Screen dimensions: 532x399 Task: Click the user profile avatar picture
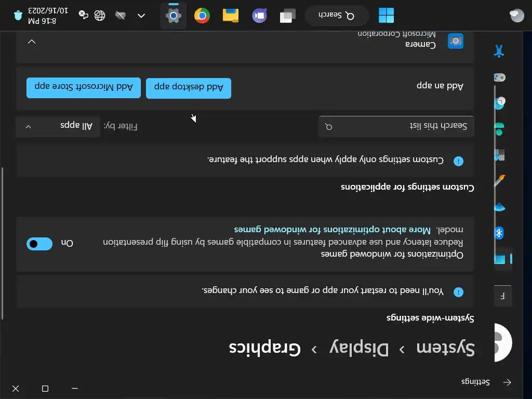[503, 342]
